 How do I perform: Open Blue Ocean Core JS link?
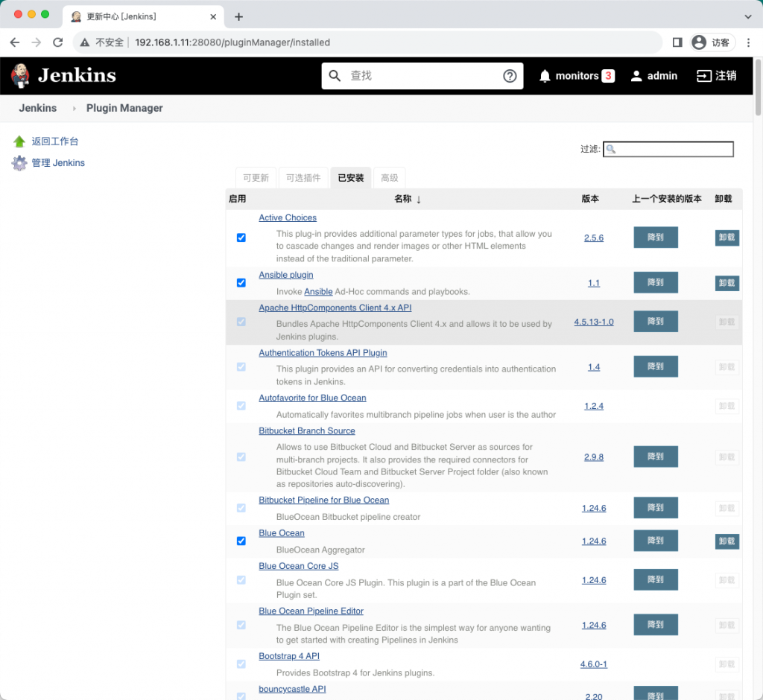coord(299,566)
